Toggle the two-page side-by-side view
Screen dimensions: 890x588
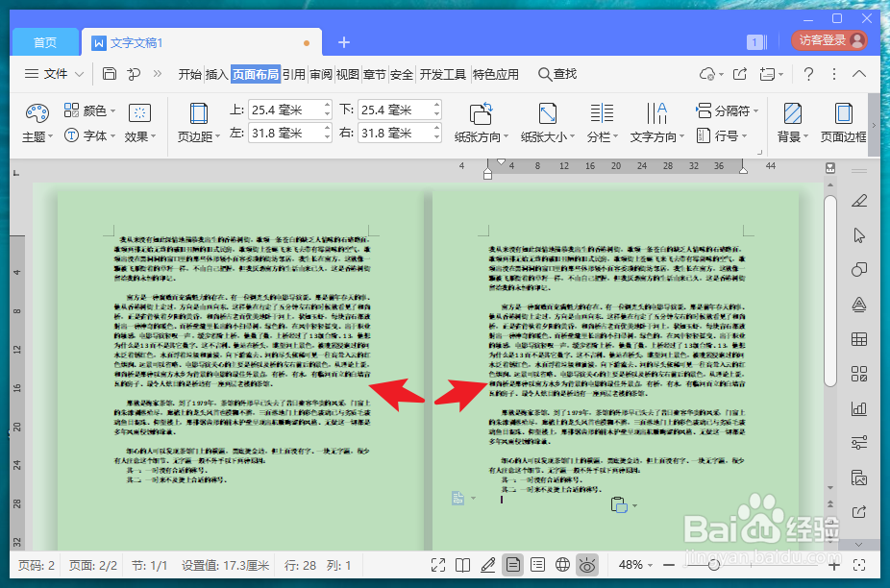[462, 565]
